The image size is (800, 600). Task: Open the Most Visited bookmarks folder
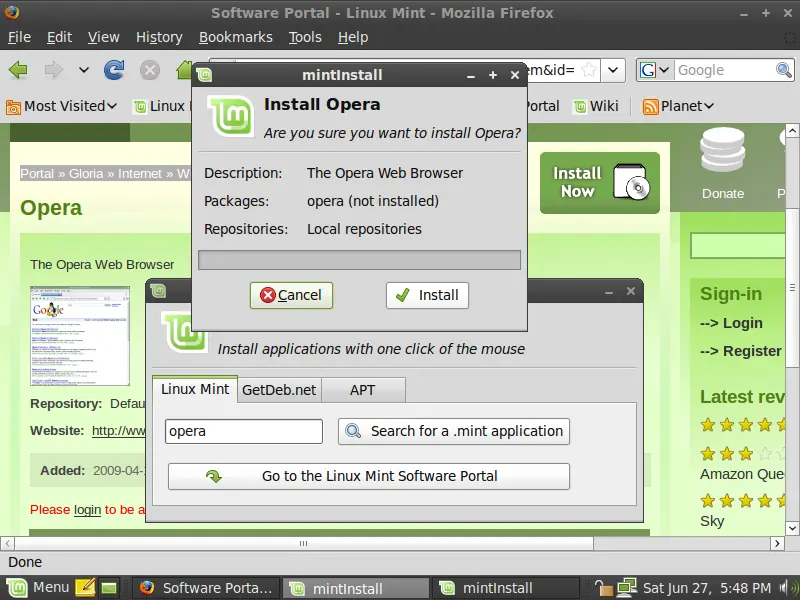(x=62, y=106)
